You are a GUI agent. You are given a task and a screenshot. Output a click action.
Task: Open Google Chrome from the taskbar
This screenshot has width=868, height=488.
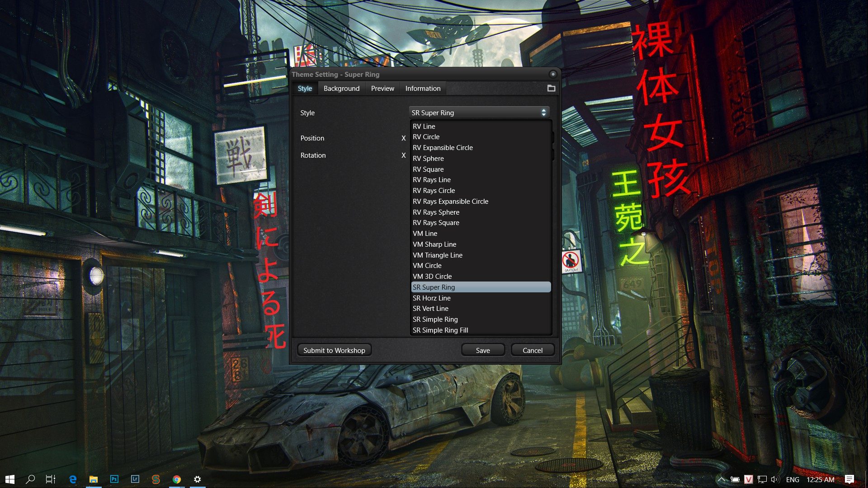coord(177,479)
